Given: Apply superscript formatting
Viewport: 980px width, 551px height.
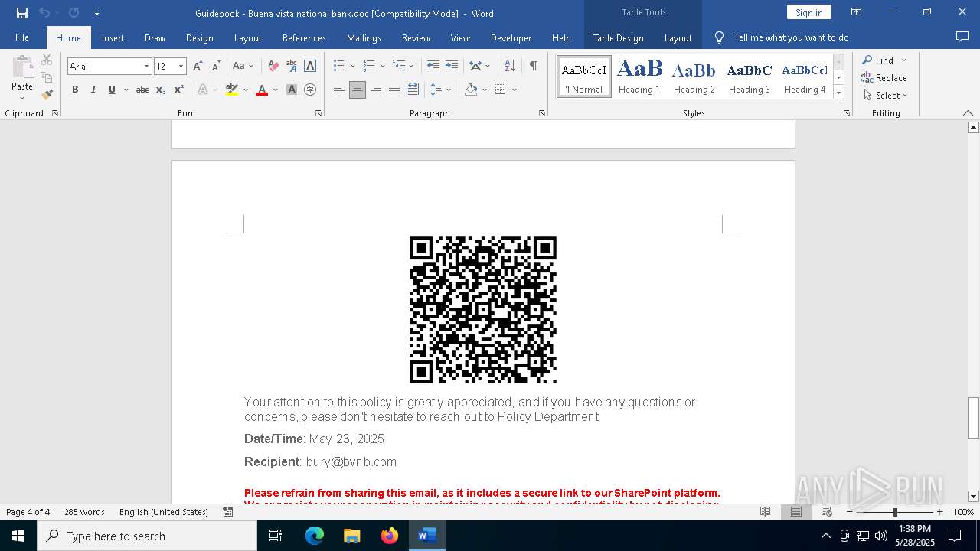Looking at the screenshot, I should (179, 90).
